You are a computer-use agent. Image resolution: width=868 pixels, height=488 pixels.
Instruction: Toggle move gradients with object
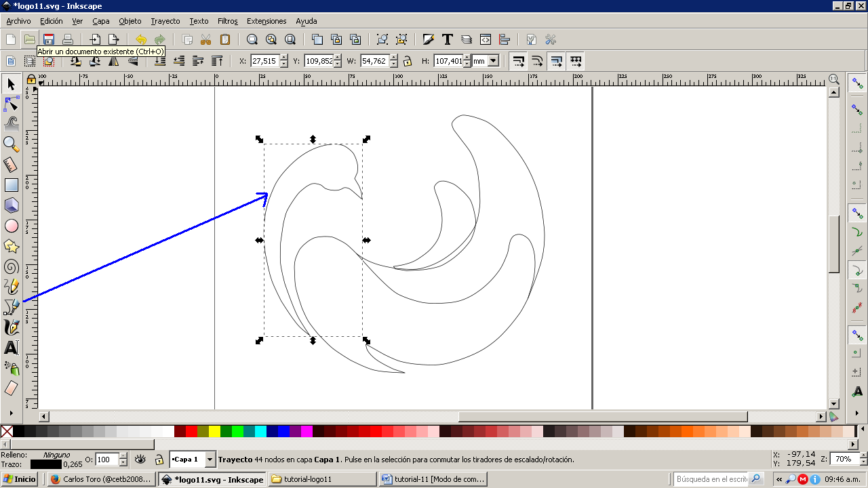[x=556, y=61]
